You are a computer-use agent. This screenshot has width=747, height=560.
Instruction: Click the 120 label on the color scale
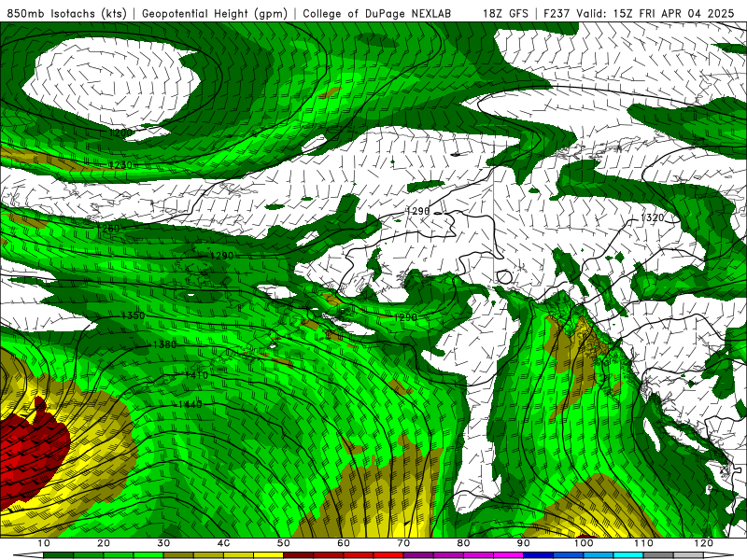[x=704, y=543]
